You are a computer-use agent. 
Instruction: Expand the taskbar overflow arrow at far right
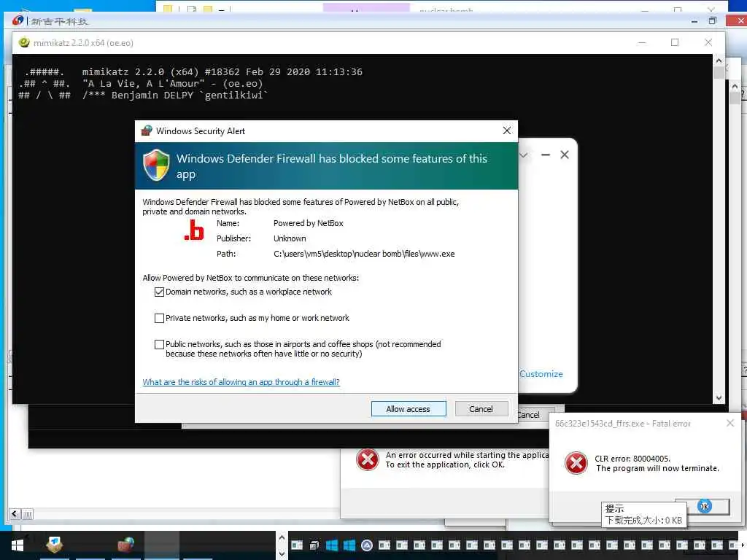coord(742,545)
